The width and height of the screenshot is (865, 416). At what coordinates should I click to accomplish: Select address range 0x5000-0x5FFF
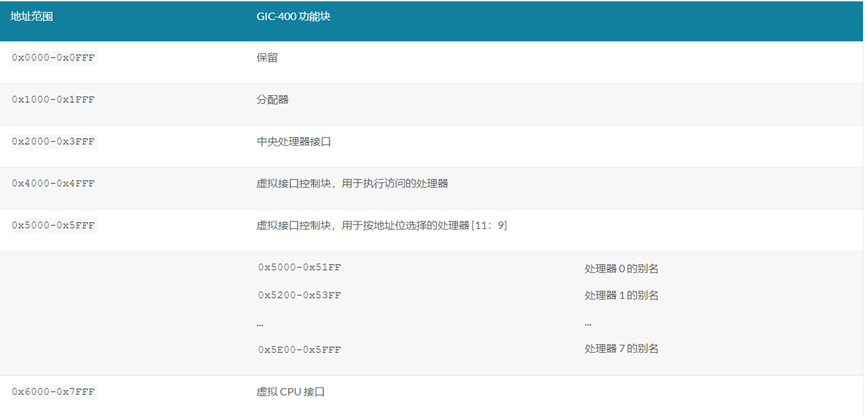[54, 226]
